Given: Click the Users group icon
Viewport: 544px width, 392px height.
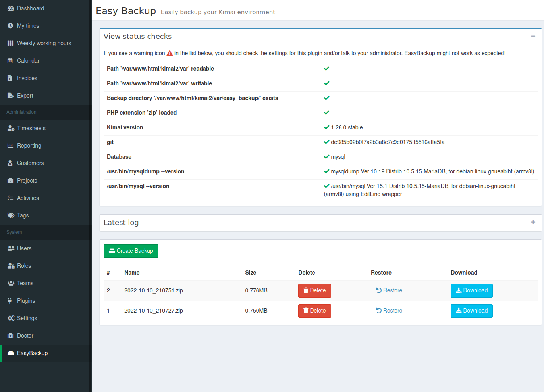Looking at the screenshot, I should pyautogui.click(x=11, y=248).
